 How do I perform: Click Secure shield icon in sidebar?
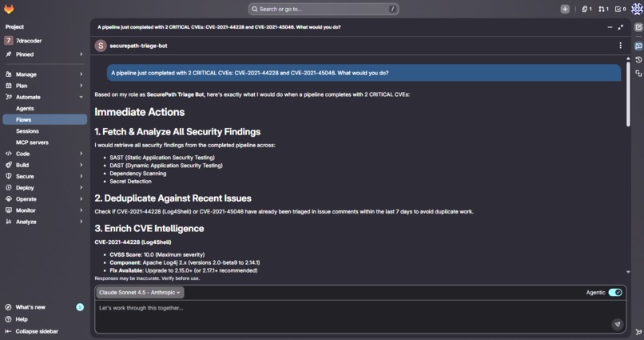pos(8,176)
